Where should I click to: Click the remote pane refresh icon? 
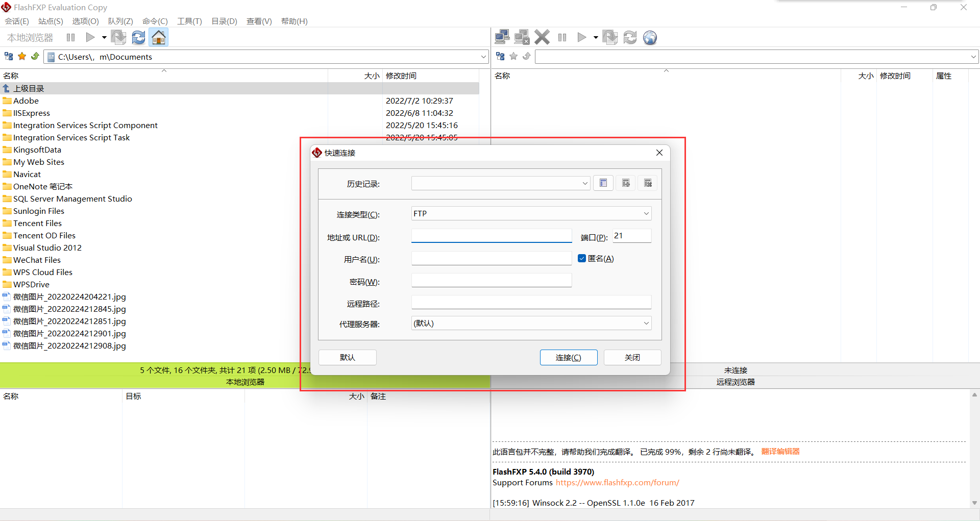[630, 37]
